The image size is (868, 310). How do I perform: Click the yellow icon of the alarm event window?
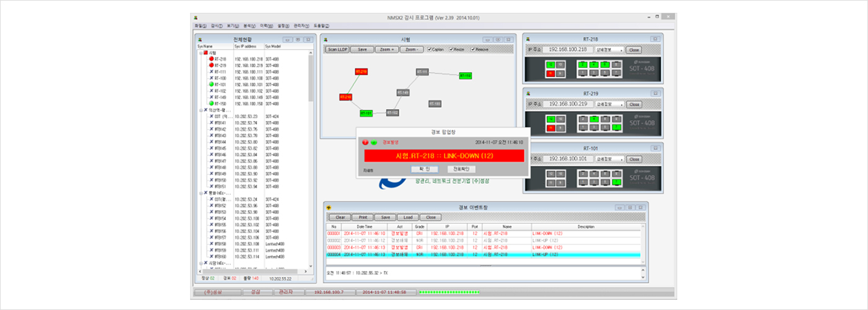point(329,207)
